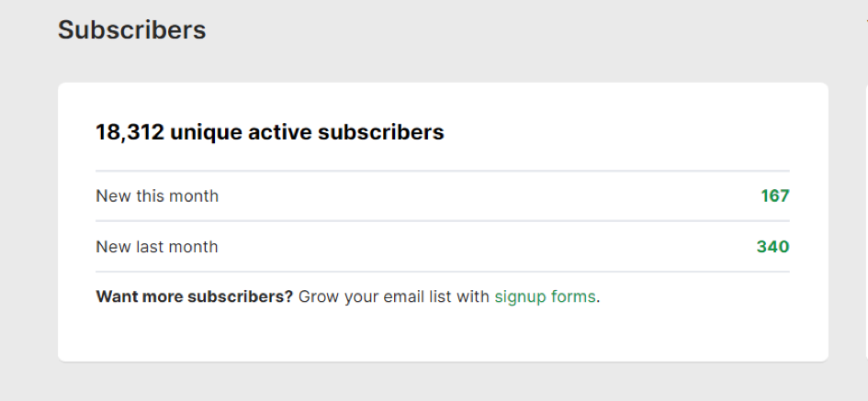The image size is (868, 401).
Task: Click the "New this month" label
Action: click(157, 196)
